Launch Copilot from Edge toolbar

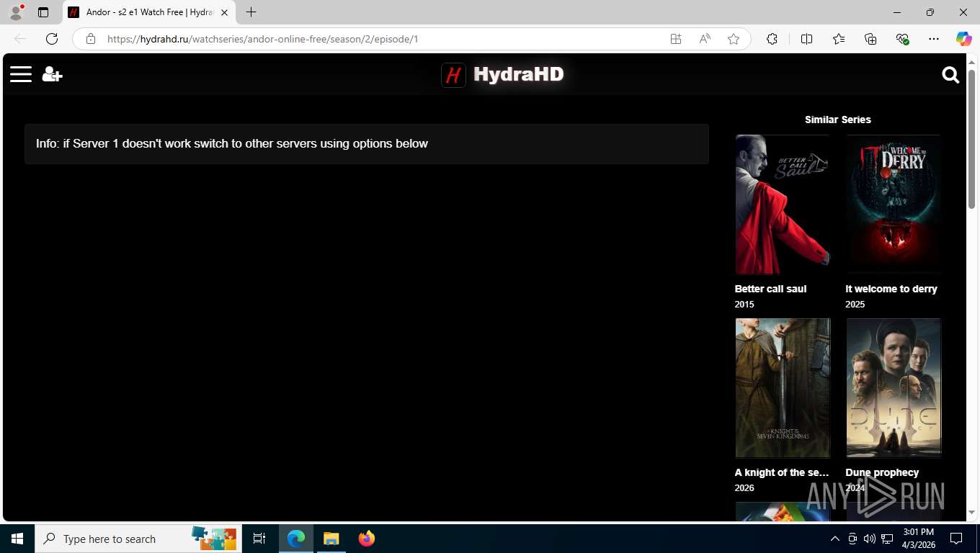(963, 39)
